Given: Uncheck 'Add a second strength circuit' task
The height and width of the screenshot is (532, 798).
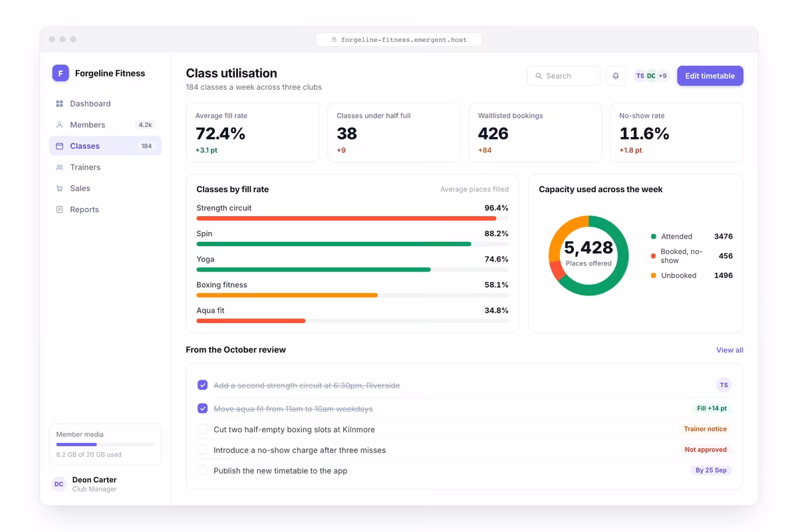Looking at the screenshot, I should point(203,385).
